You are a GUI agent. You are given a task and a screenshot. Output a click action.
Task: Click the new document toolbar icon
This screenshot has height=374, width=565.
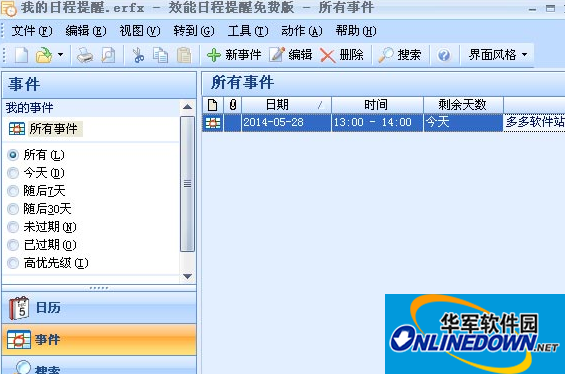[x=21, y=55]
